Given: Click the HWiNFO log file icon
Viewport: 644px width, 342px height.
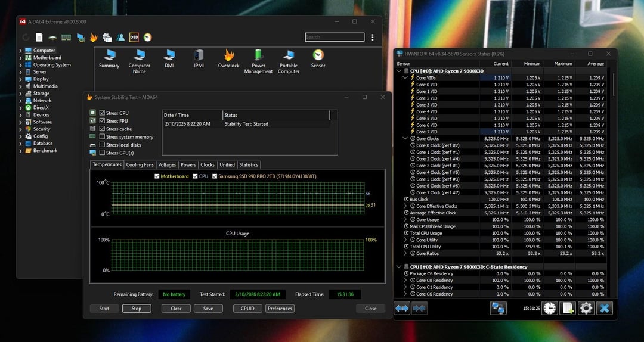Looking at the screenshot, I should click(x=568, y=308).
